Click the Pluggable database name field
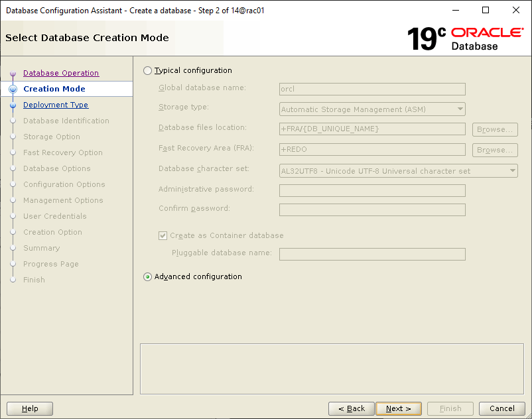Screen dimensions: 532x419 coord(372,254)
